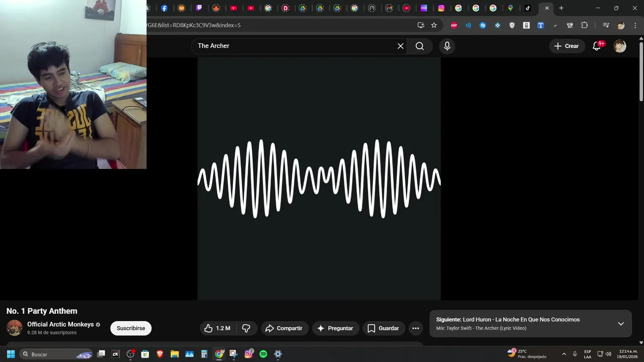
Task: Open the shield extension icon
Action: point(512,25)
